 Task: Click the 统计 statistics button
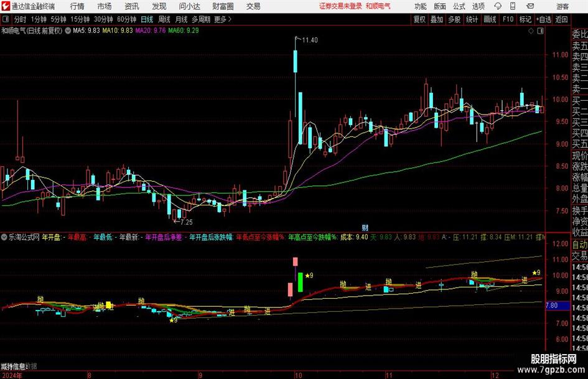point(472,19)
